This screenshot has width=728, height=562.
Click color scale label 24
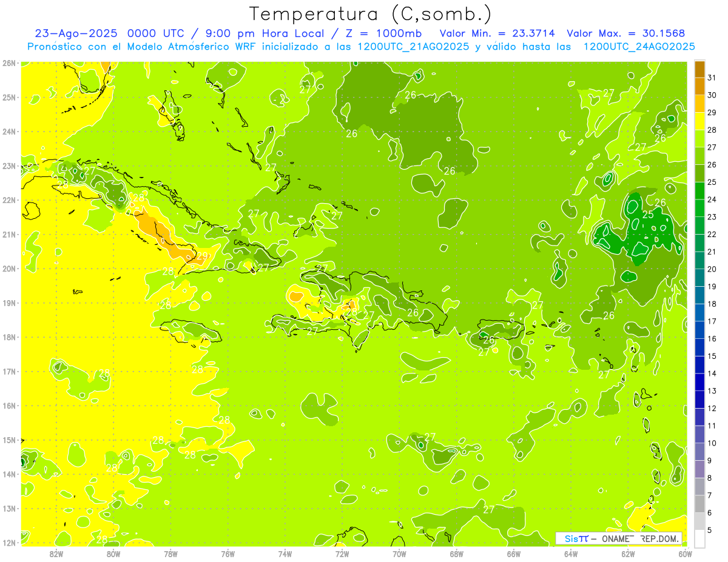coord(712,199)
